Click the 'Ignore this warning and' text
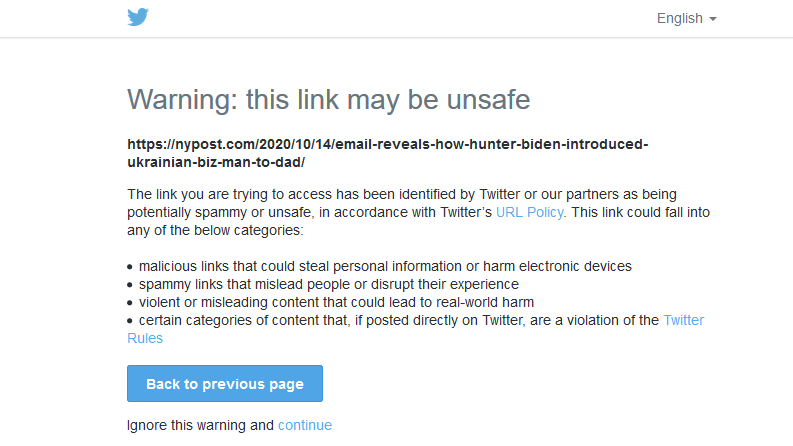Screen dimensions: 793x446 pyautogui.click(x=200, y=425)
